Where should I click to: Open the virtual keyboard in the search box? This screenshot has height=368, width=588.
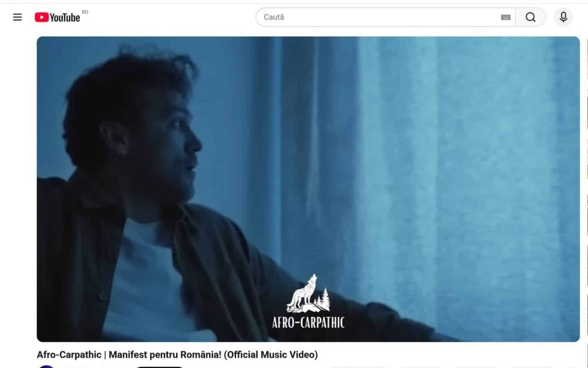[x=505, y=17]
